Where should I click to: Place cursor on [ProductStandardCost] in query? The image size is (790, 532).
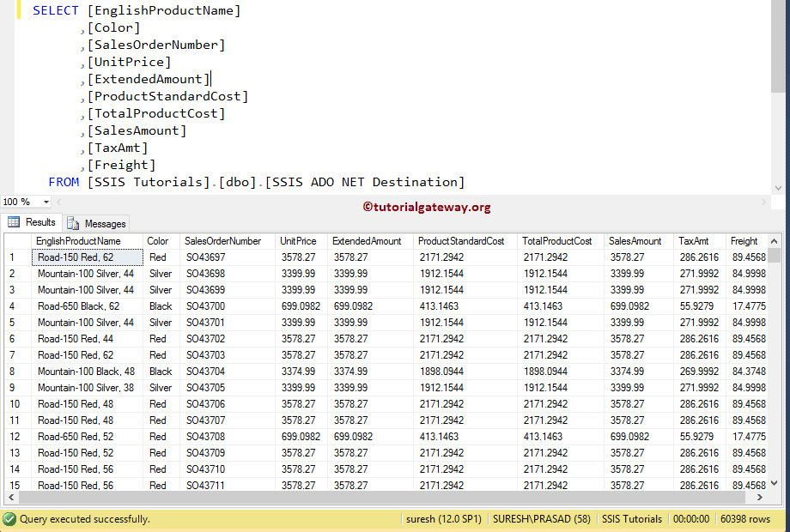[167, 96]
